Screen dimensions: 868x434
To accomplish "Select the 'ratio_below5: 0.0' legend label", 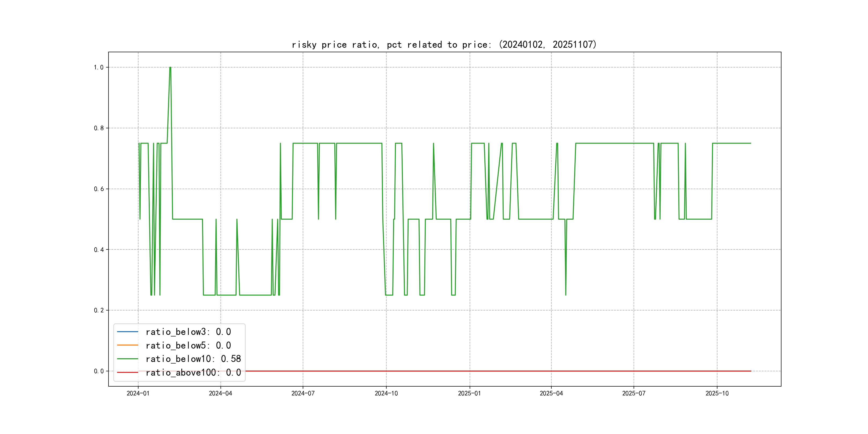I will click(x=188, y=345).
